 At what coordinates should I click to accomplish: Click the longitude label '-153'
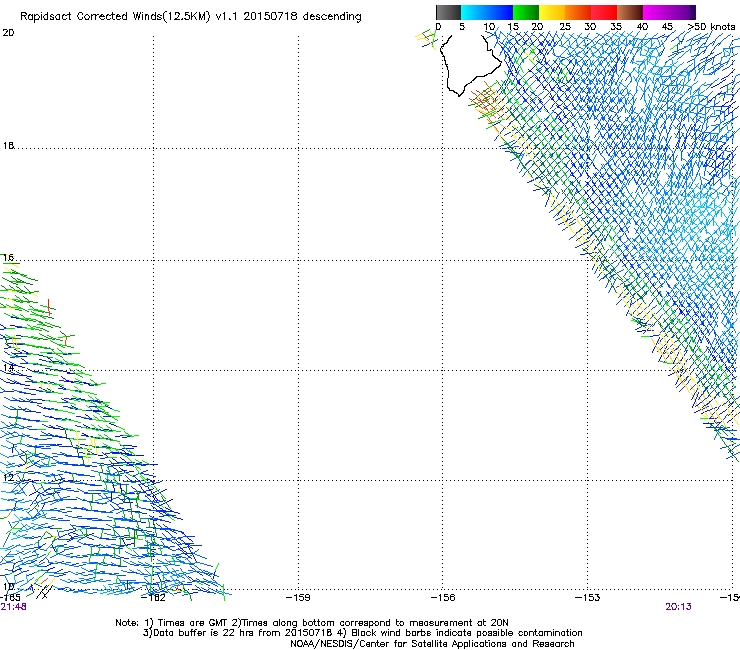coord(588,598)
